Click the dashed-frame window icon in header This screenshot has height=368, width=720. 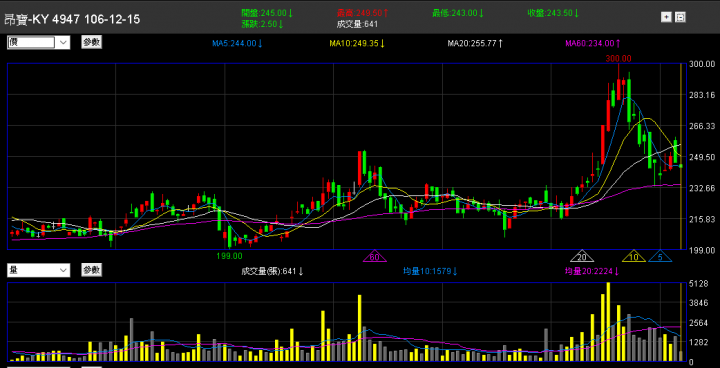point(681,17)
